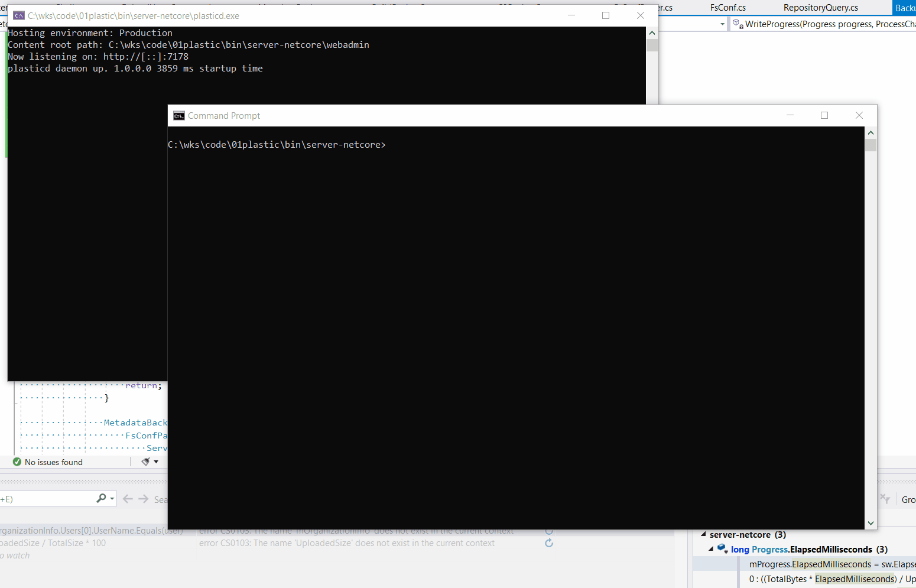The image size is (916, 588).
Task: Click the green checkmark health indicator
Action: coord(15,462)
